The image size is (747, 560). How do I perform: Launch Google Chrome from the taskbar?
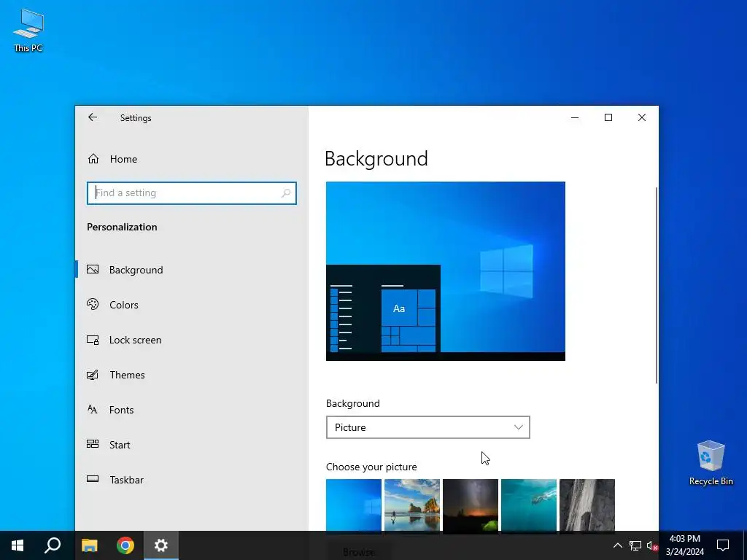[x=125, y=545]
